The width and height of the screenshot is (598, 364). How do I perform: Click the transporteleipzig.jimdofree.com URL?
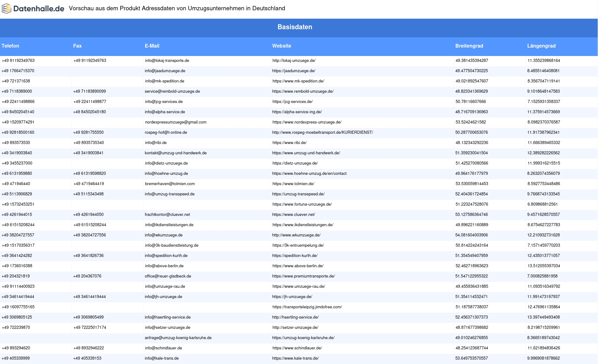307,307
